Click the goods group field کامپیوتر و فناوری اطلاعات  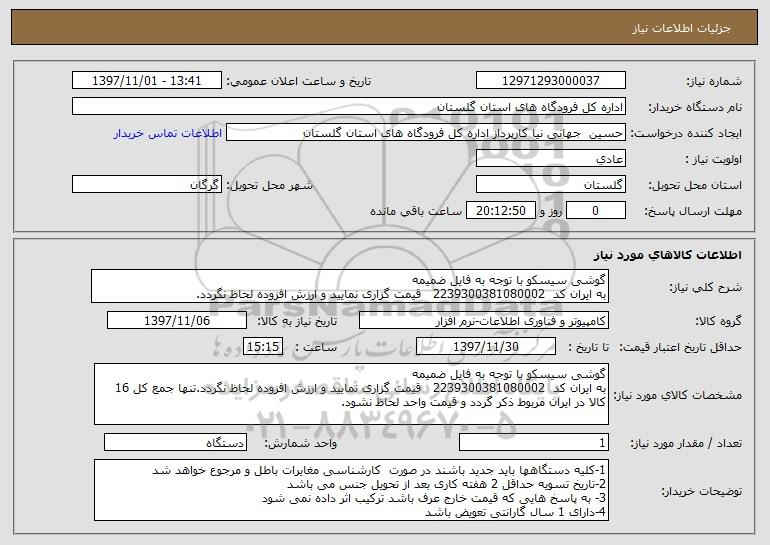[484, 321]
